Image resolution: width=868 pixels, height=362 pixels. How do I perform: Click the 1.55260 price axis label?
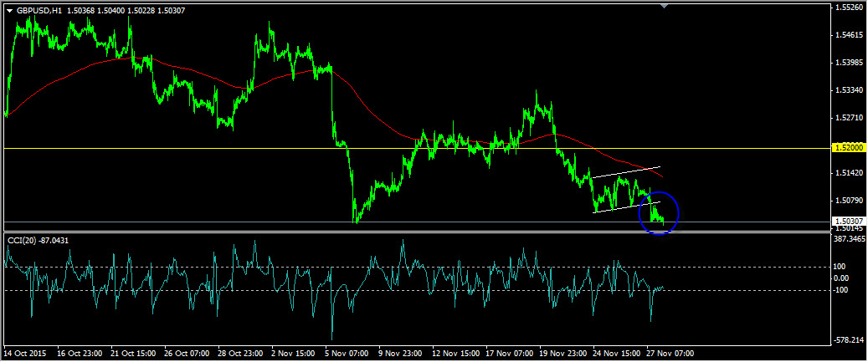849,8
